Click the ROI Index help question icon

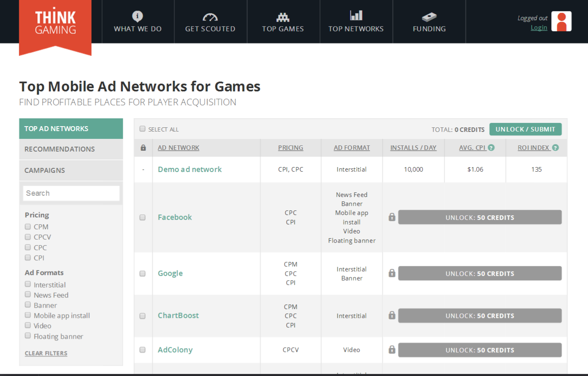[555, 147]
